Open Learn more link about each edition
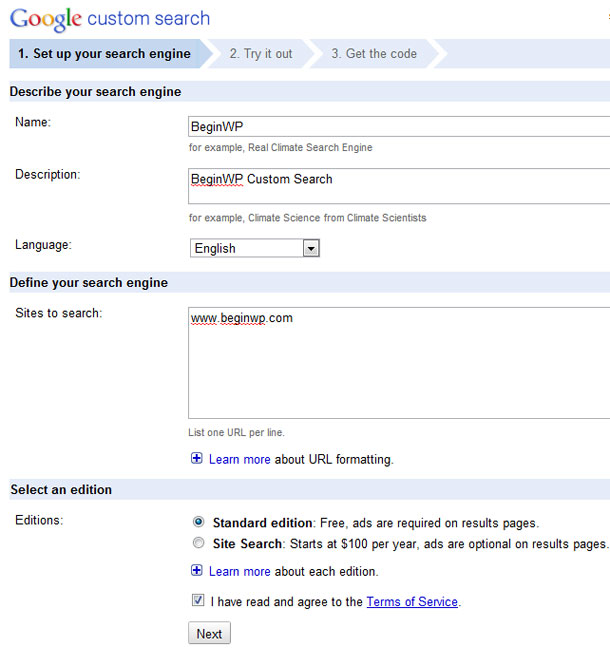 click(x=240, y=571)
